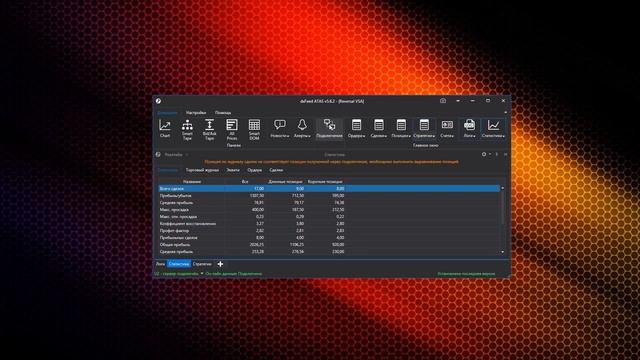The height and width of the screenshot is (360, 640).
Task: Click the scrollbar up arrow of the table
Action: 502,188
